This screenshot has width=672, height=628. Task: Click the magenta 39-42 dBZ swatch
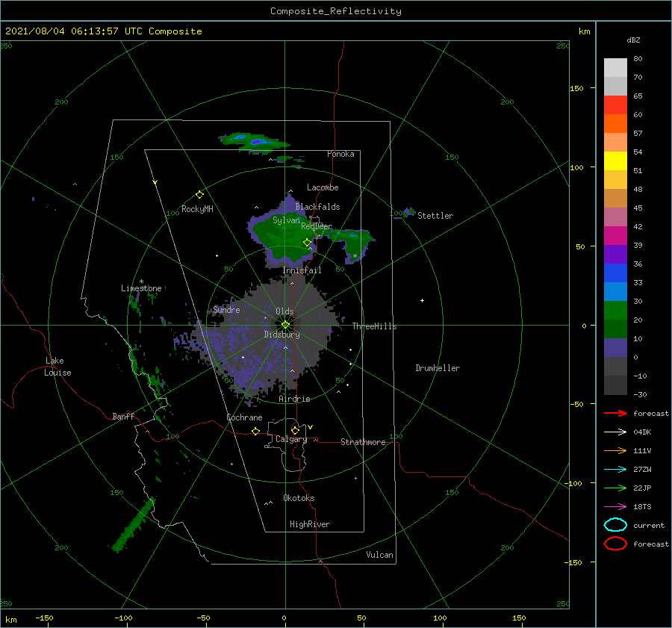[x=615, y=236]
